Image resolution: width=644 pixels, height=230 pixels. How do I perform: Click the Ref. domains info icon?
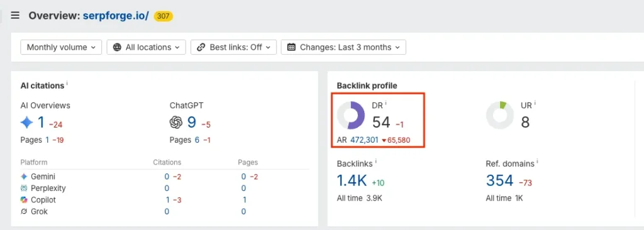(537, 162)
